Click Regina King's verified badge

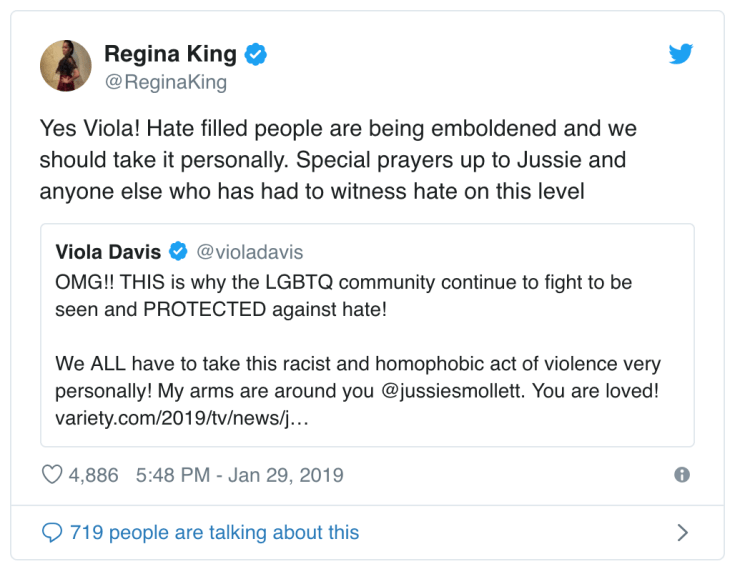(257, 55)
